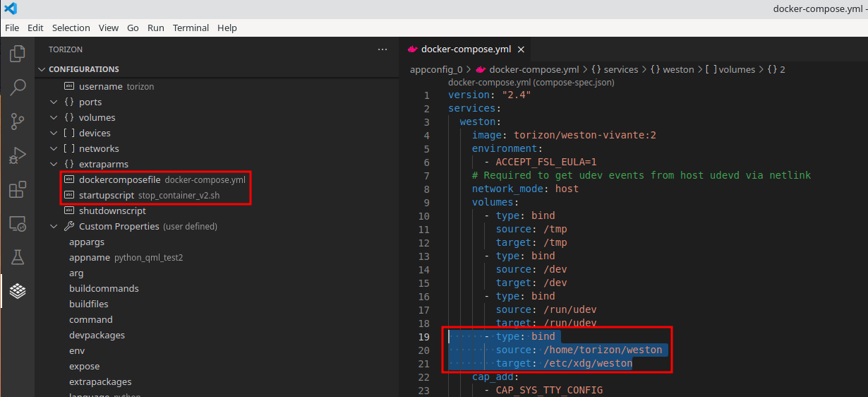868x397 pixels.
Task: Collapse the extraparms tree node
Action: 54,165
